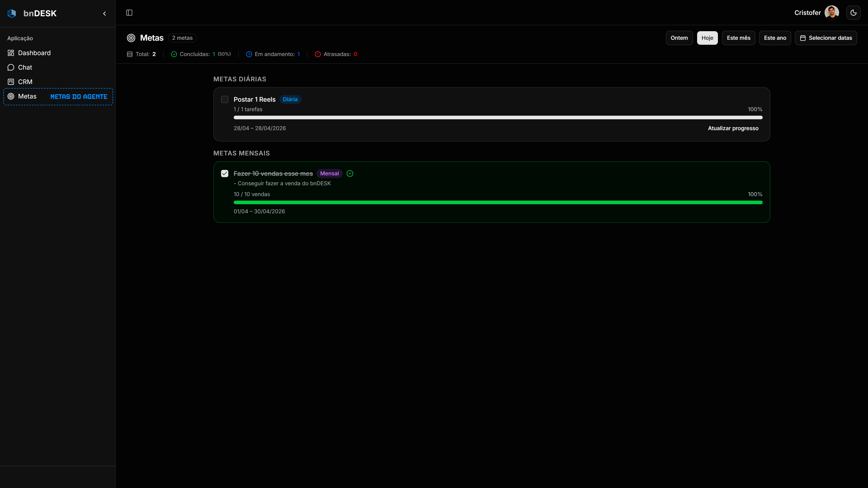Image resolution: width=868 pixels, height=488 pixels.
Task: Open the CRM kanban icon
Action: 11,82
